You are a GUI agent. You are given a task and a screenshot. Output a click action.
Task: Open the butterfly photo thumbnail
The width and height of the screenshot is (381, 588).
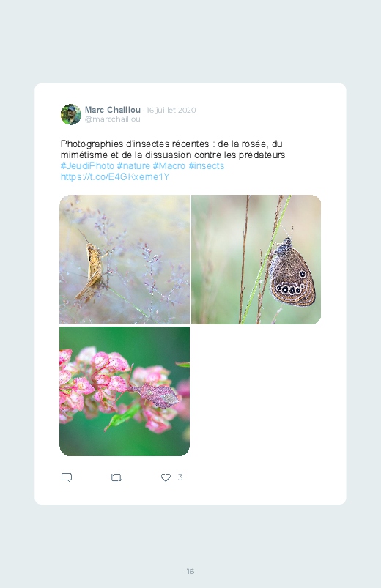256,259
